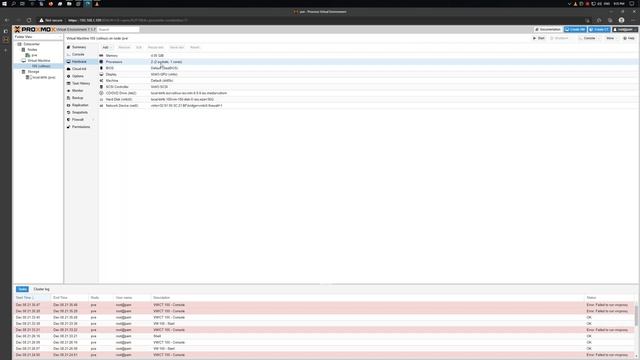Image resolution: width=640 pixels, height=360 pixels.
Task: Click the Machine row gears icon
Action: 101,80
